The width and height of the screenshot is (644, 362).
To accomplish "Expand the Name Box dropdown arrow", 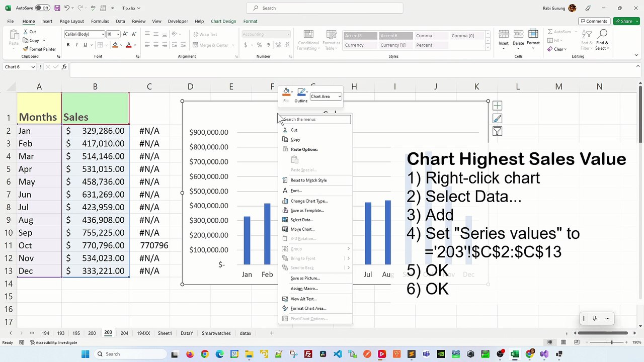I will 33,67.
